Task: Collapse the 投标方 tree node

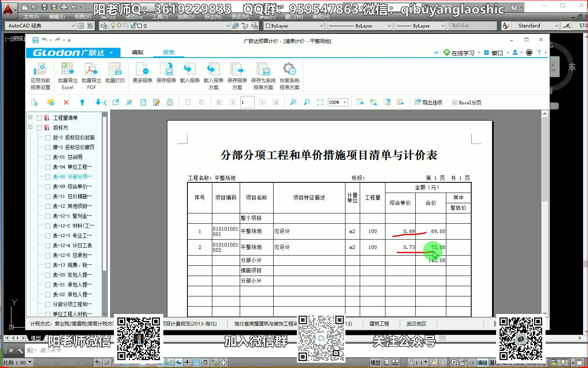Action: point(30,127)
